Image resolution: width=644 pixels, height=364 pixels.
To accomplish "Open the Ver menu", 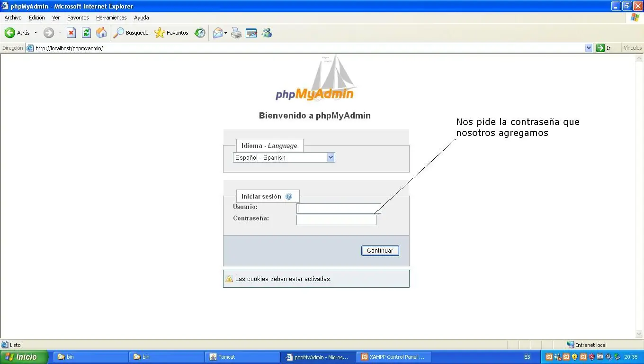I will [56, 18].
